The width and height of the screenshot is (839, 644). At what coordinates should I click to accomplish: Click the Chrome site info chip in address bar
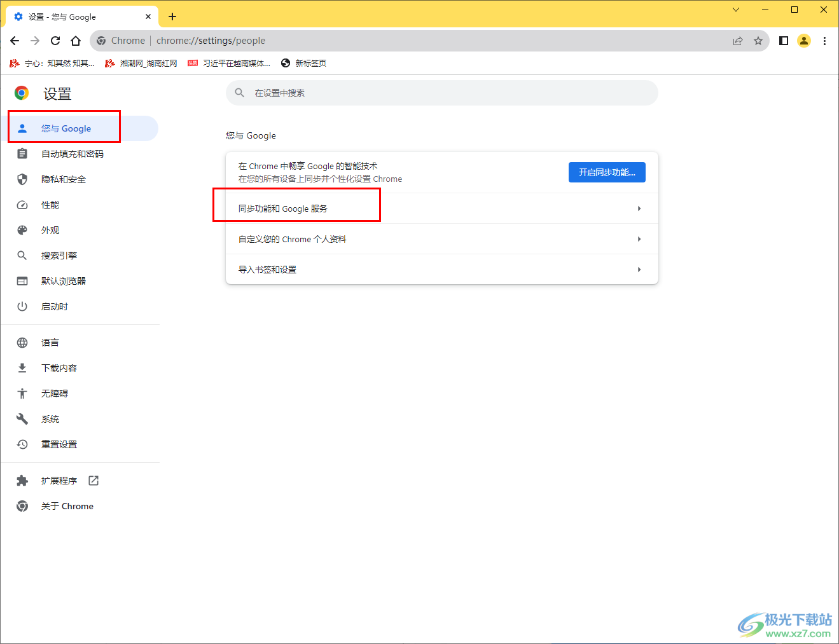[121, 41]
